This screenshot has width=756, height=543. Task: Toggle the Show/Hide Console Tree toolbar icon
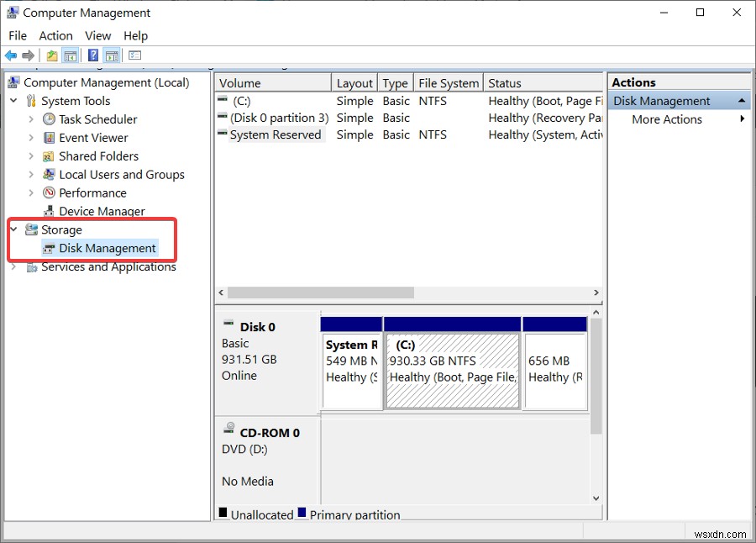71,55
